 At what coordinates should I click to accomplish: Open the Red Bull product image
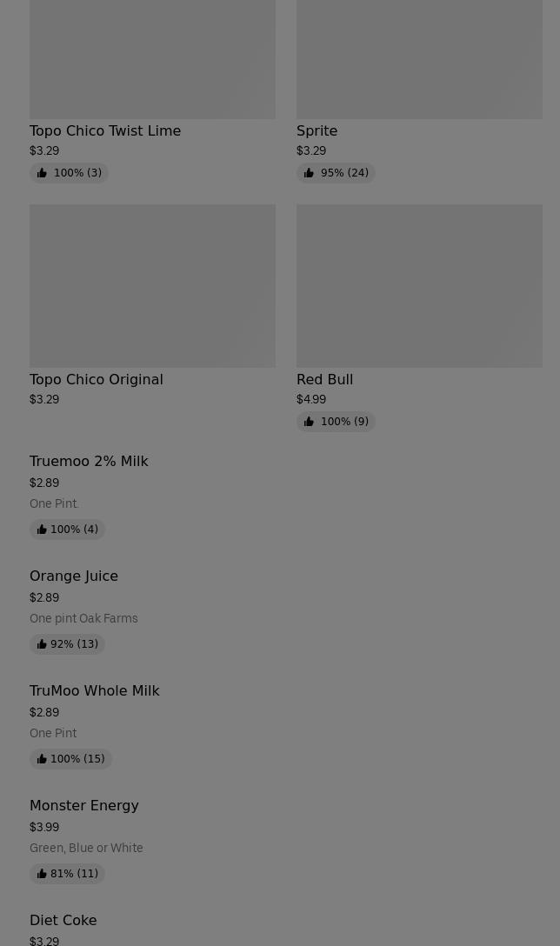[x=419, y=286]
